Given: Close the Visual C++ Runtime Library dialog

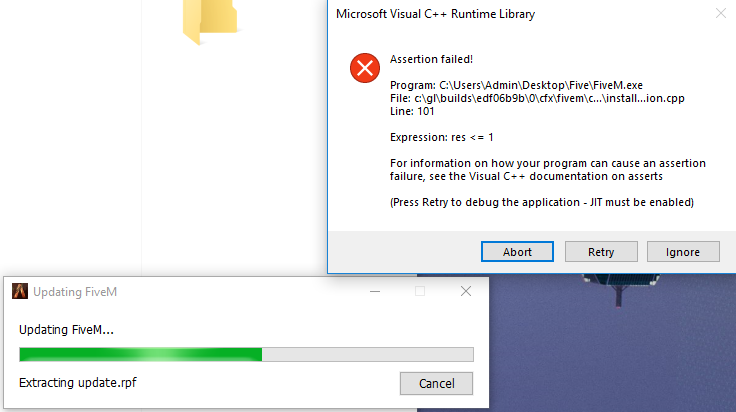Looking at the screenshot, I should [721, 14].
